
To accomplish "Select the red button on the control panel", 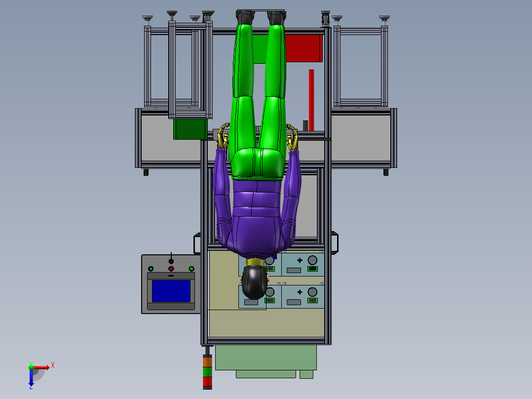I will [x=171, y=269].
